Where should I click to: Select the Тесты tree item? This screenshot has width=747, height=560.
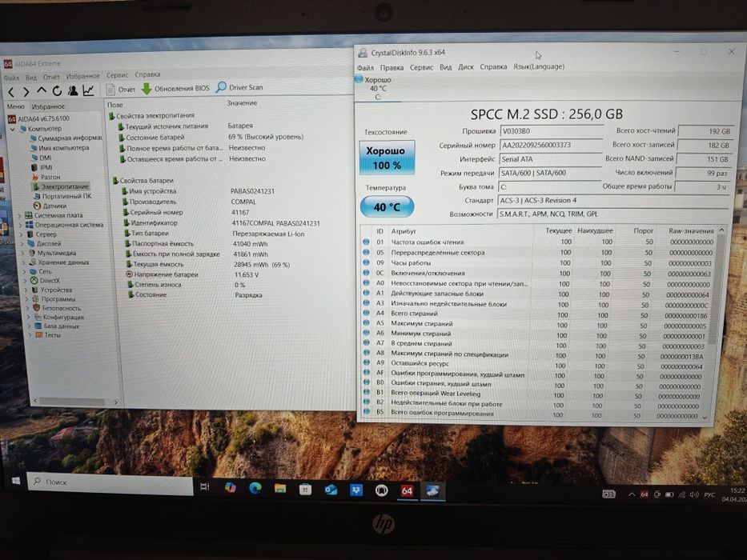(x=48, y=335)
